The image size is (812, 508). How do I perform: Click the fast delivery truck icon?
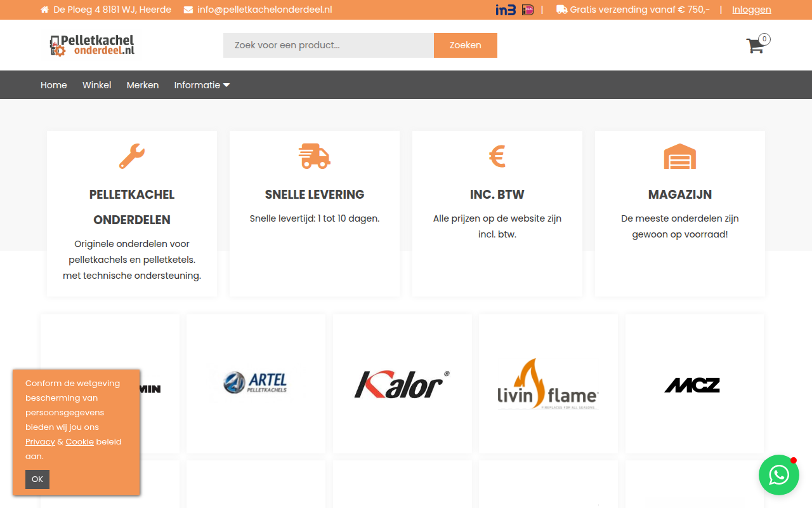point(315,156)
